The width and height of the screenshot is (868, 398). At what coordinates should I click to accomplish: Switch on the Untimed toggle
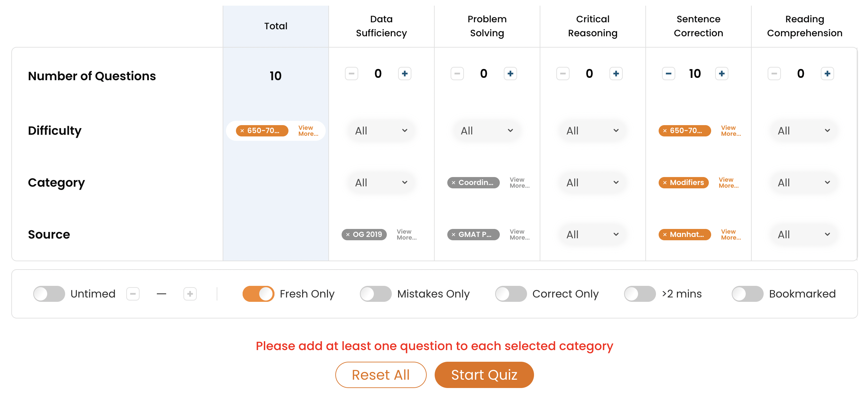[49, 294]
